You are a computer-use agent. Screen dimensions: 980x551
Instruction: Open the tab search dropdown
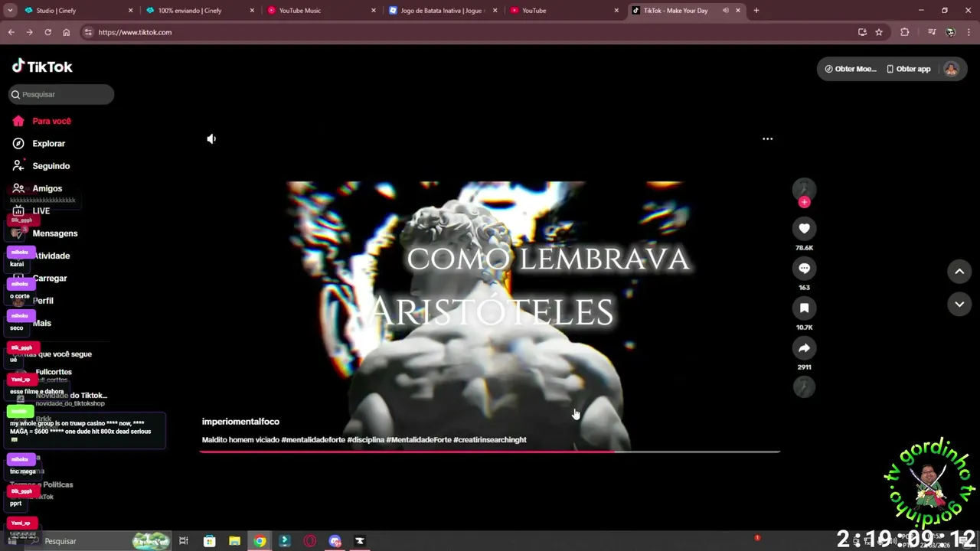10,11
